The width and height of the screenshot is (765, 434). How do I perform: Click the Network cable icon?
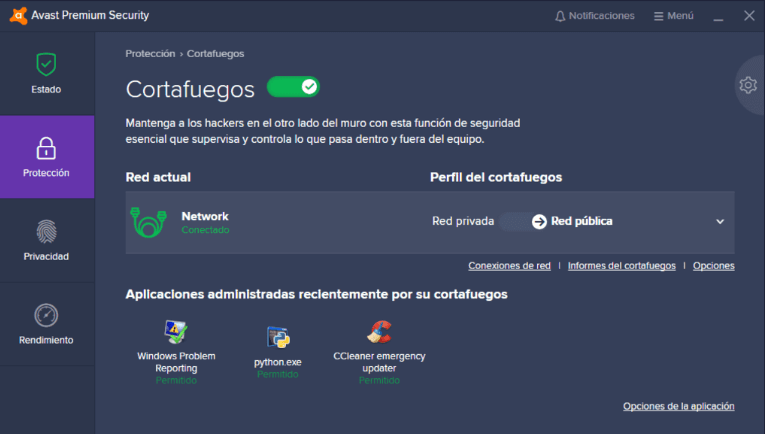tap(149, 222)
